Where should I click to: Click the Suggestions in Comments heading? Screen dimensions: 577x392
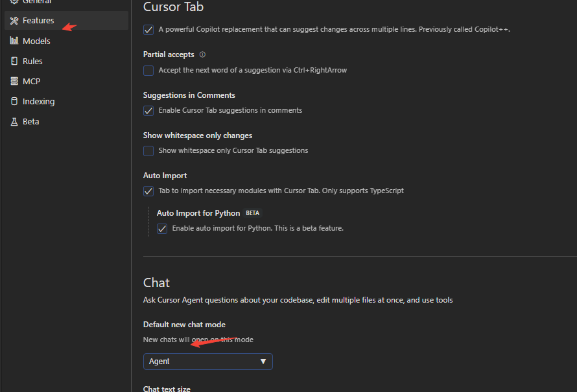[x=189, y=95]
